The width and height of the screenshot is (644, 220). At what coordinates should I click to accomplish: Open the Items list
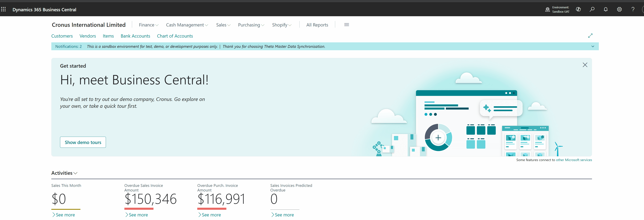pos(108,36)
